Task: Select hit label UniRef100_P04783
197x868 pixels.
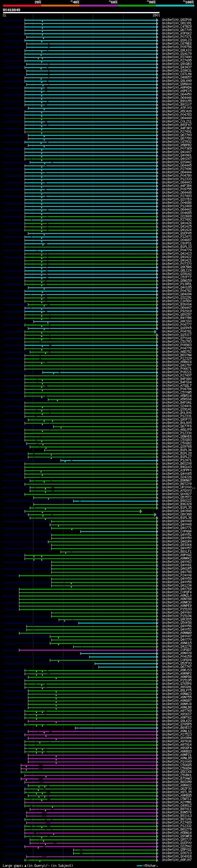Action: [177, 115]
